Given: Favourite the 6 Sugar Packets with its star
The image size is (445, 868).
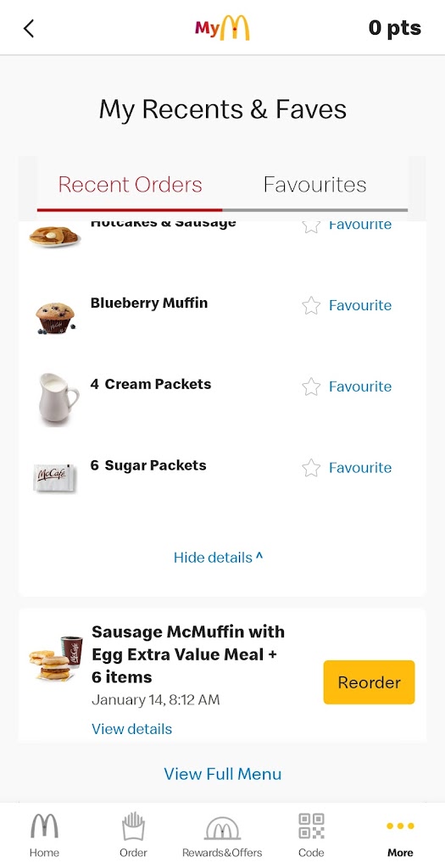Looking at the screenshot, I should 311,468.
